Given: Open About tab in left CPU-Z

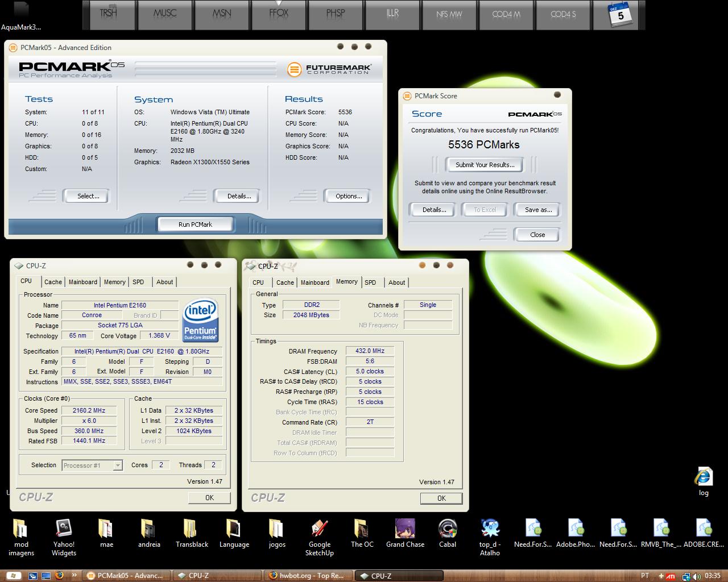Looking at the screenshot, I should pos(165,282).
